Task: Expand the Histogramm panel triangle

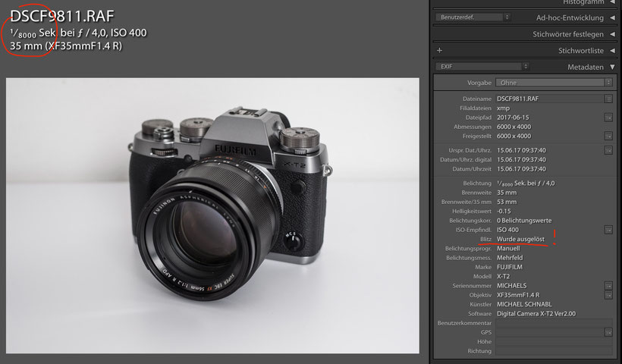Action: 612,2
